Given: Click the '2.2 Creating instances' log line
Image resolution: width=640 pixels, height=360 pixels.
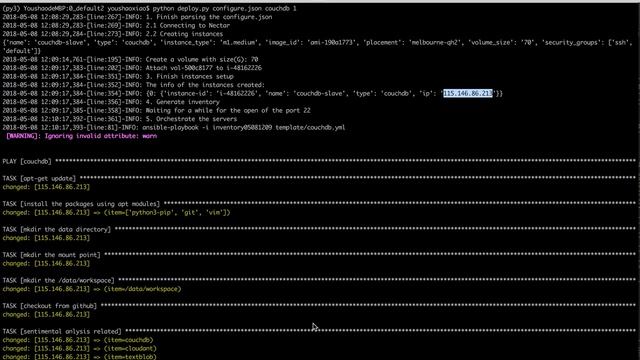Looking at the screenshot, I should coord(113,34).
